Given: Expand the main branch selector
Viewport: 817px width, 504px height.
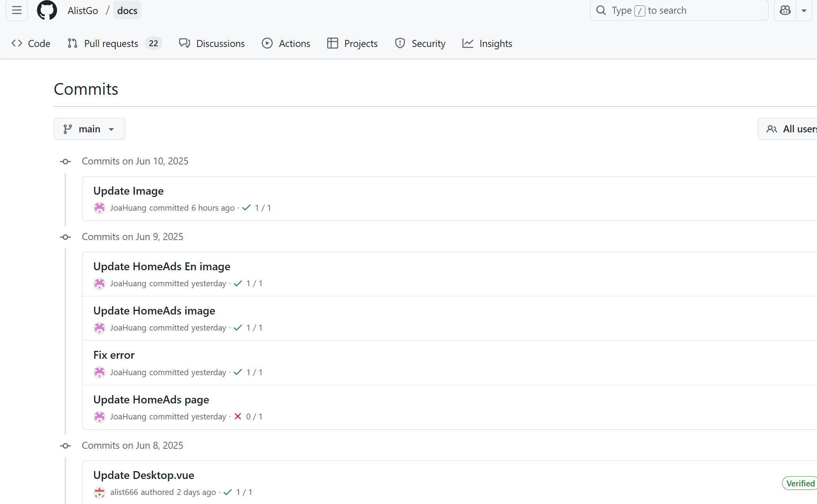Looking at the screenshot, I should click(x=89, y=129).
